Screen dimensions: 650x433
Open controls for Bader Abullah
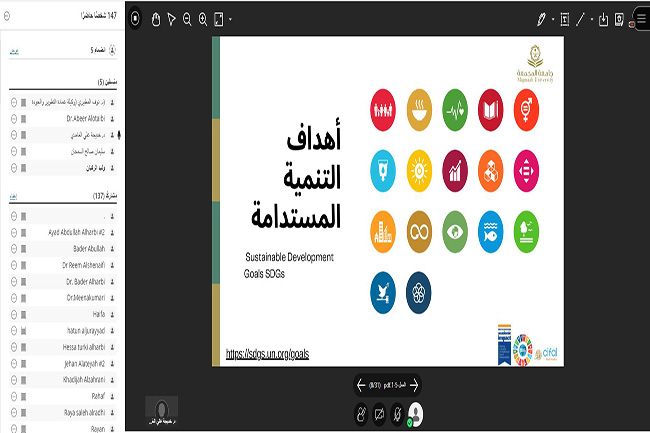(14, 249)
